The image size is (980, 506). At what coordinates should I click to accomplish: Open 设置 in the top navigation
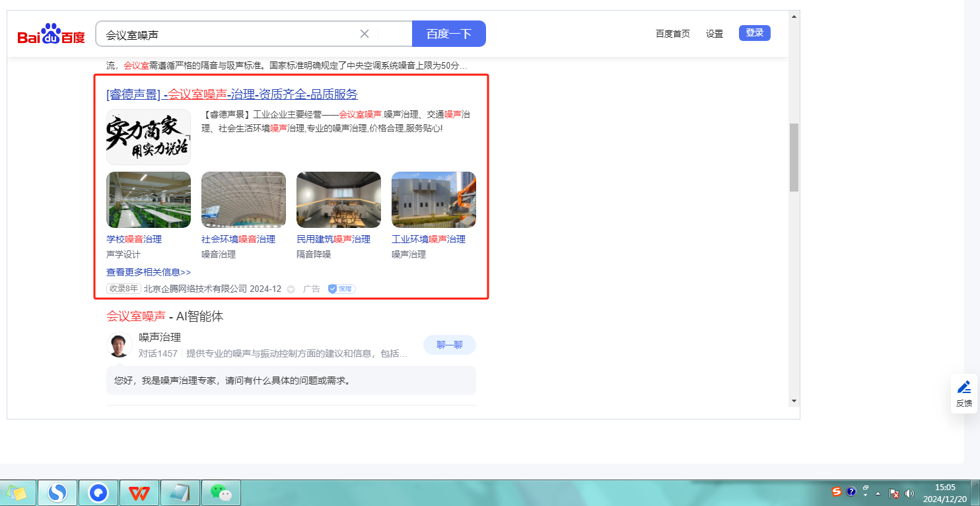[x=715, y=34]
